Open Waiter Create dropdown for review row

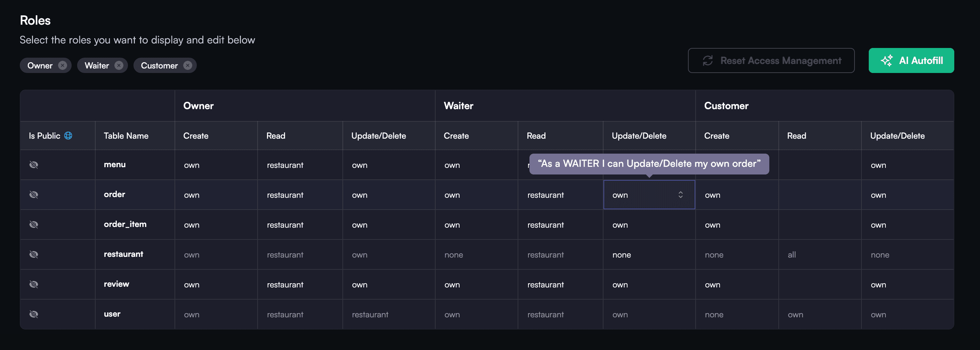click(477, 285)
